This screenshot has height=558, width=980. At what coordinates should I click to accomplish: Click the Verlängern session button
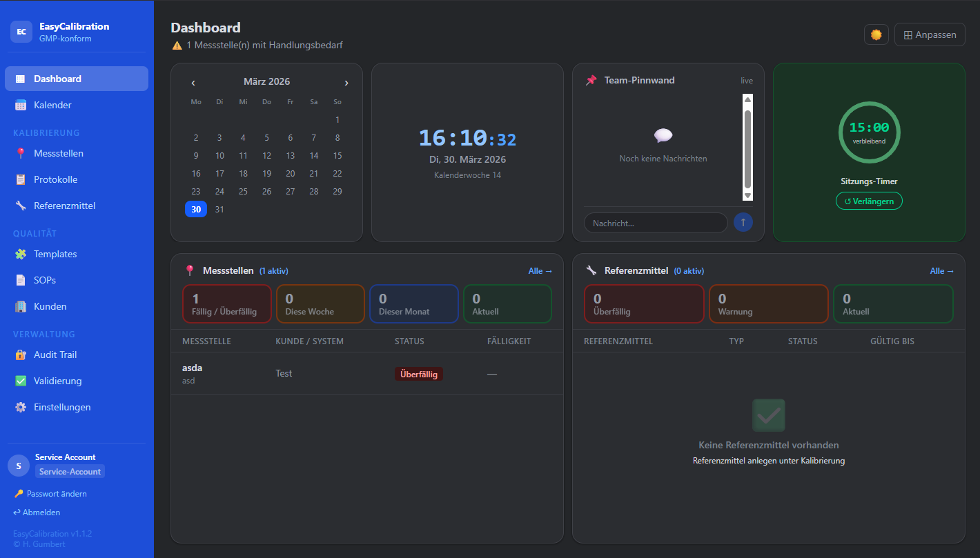point(869,201)
